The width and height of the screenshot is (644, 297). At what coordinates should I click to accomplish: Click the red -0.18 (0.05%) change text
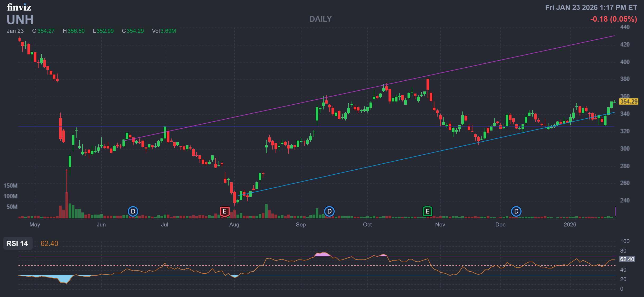pos(613,19)
